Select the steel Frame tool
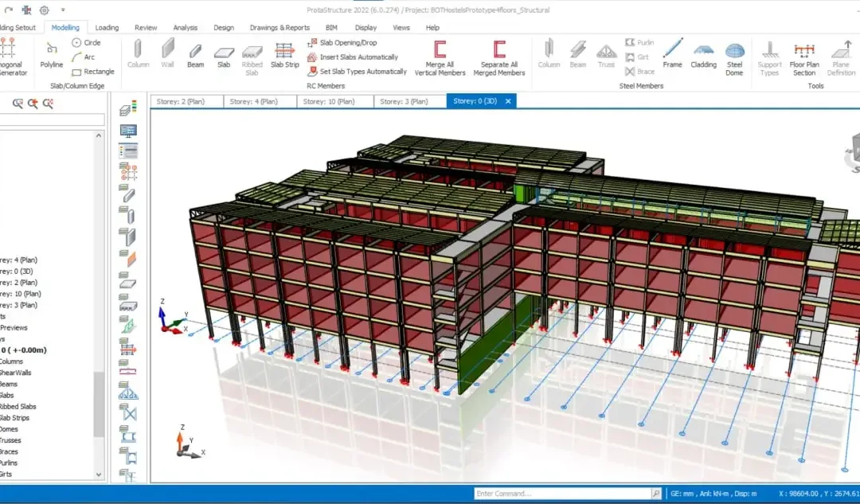This screenshot has height=504, width=860. click(x=672, y=54)
